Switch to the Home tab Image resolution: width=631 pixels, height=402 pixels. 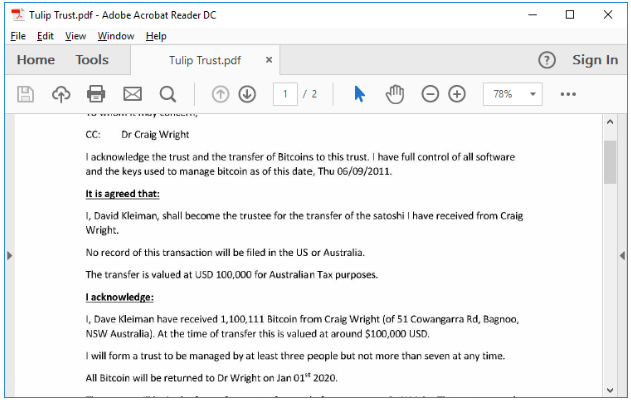(x=36, y=60)
